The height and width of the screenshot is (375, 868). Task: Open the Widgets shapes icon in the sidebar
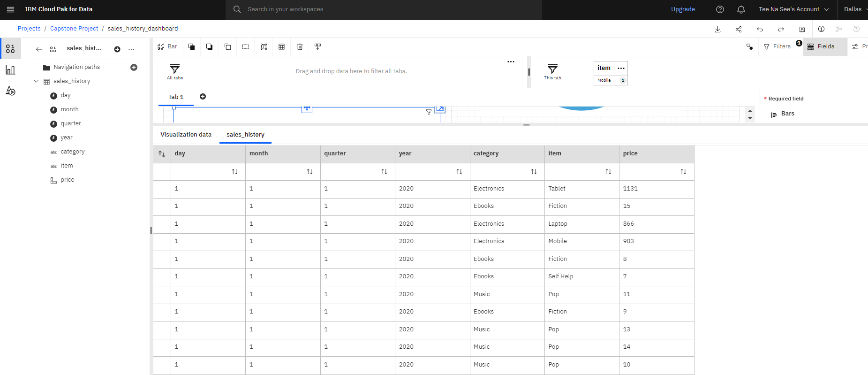(x=10, y=91)
